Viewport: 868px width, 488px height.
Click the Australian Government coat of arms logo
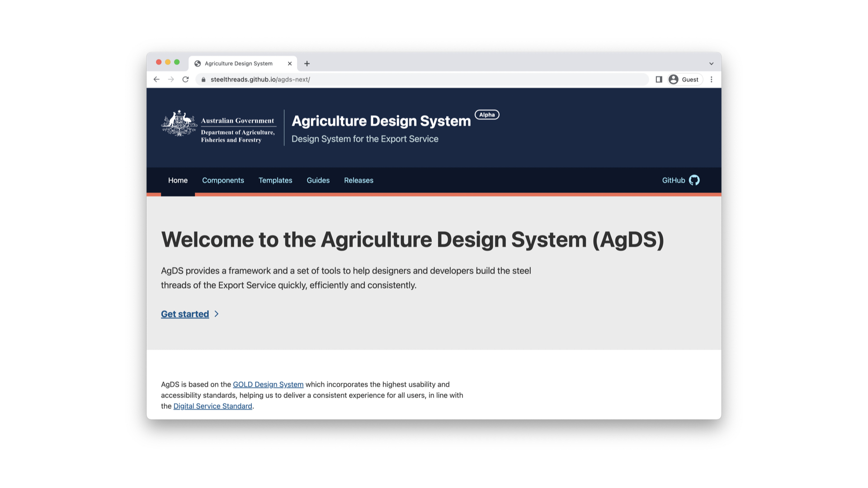(179, 123)
